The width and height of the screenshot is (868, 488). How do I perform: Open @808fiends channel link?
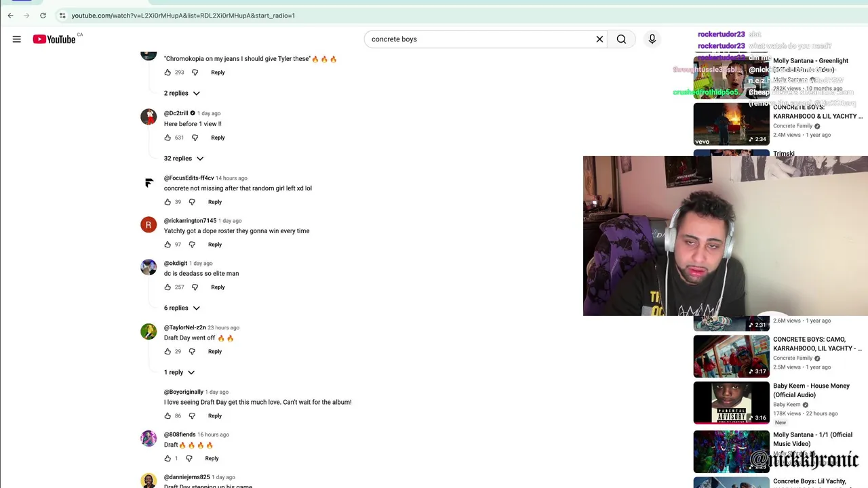pos(180,435)
